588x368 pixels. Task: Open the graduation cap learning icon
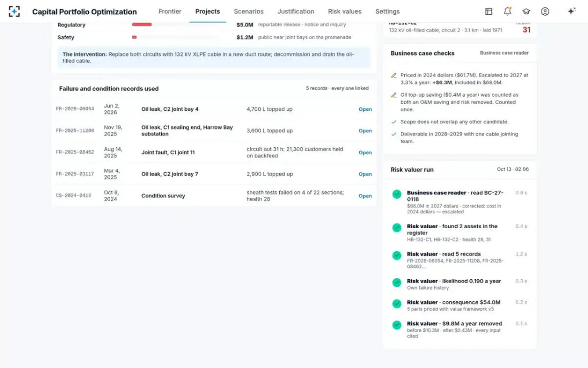(x=526, y=11)
